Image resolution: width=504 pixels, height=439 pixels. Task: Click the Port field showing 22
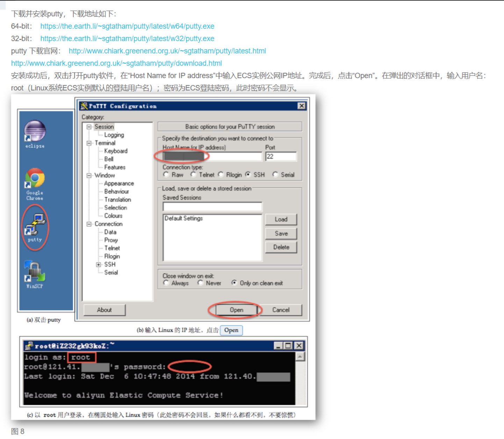pyautogui.click(x=281, y=157)
